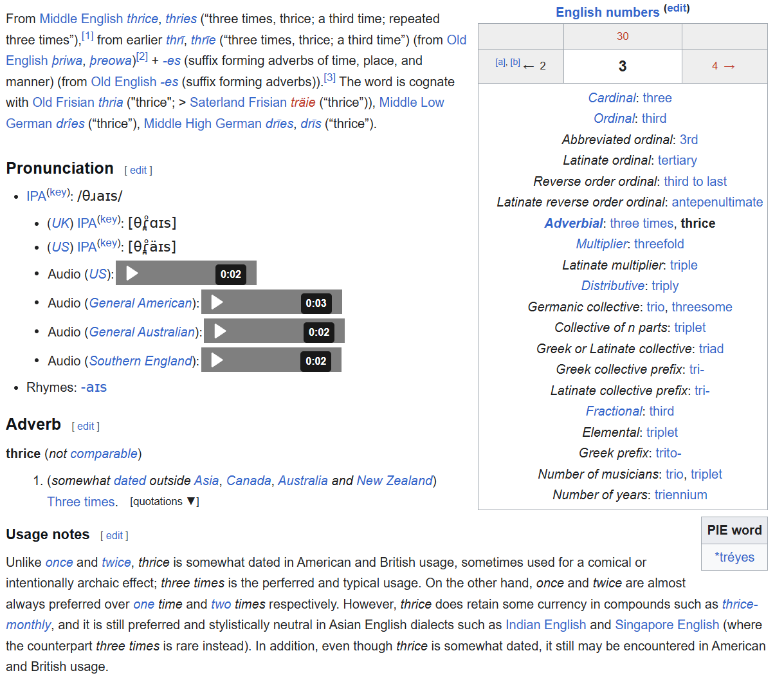The width and height of the screenshot is (784, 680).
Task: Follow the Distributive label link
Action: pos(613,286)
